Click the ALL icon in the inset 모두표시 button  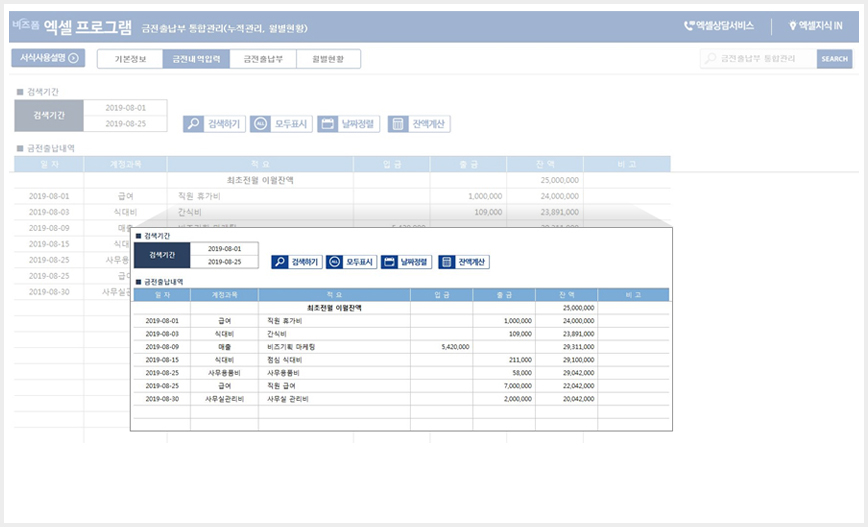point(334,262)
